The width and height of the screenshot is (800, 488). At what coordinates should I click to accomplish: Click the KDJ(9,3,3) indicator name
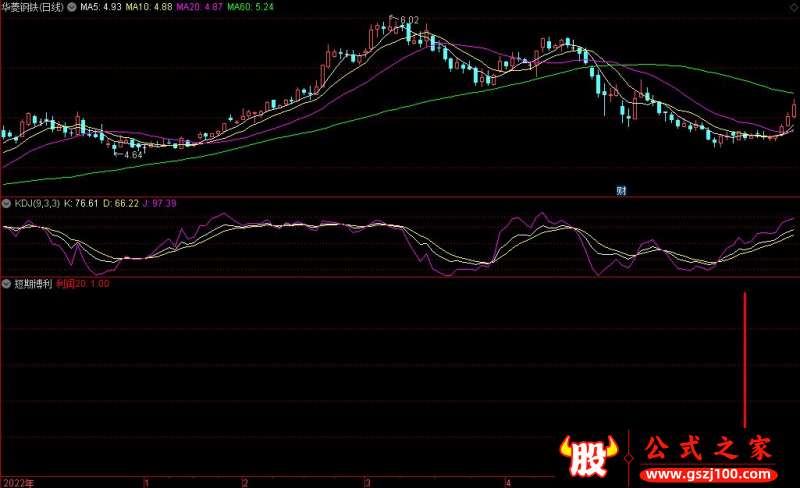pos(37,204)
